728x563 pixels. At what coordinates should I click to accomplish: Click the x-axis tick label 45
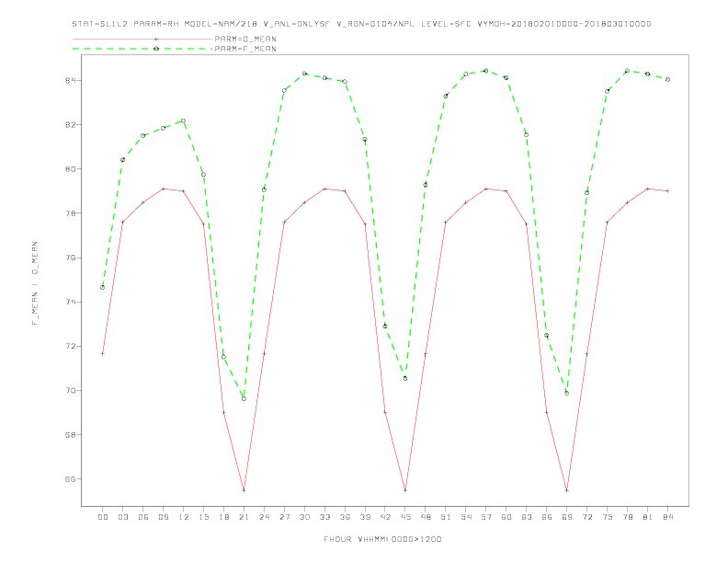405,517
